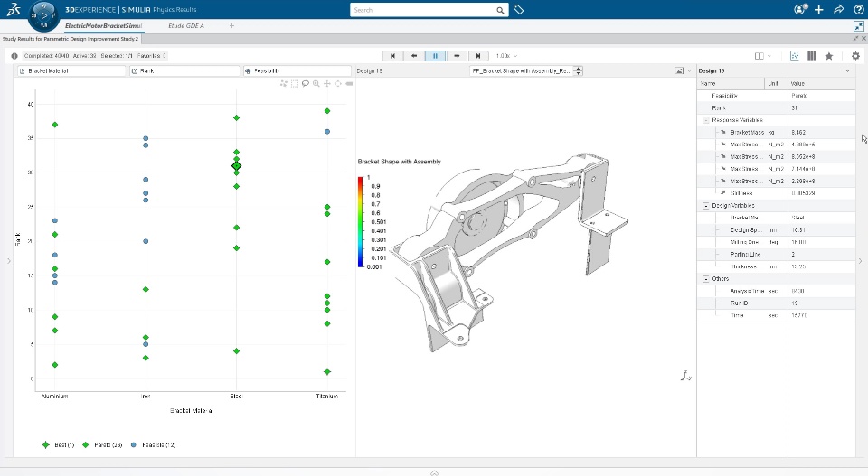Screen dimensions: 868x476
Task: Click the Unit column header
Action: (776, 83)
